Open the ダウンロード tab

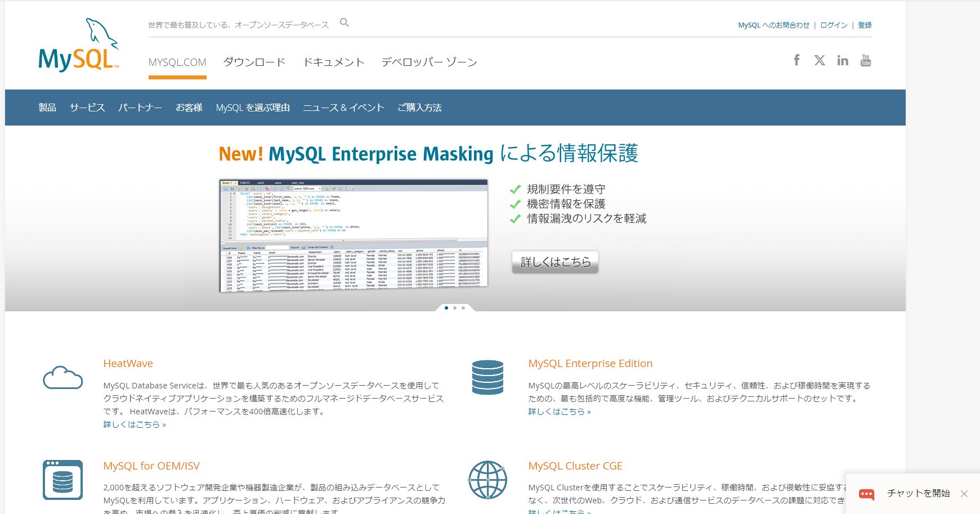[x=254, y=62]
